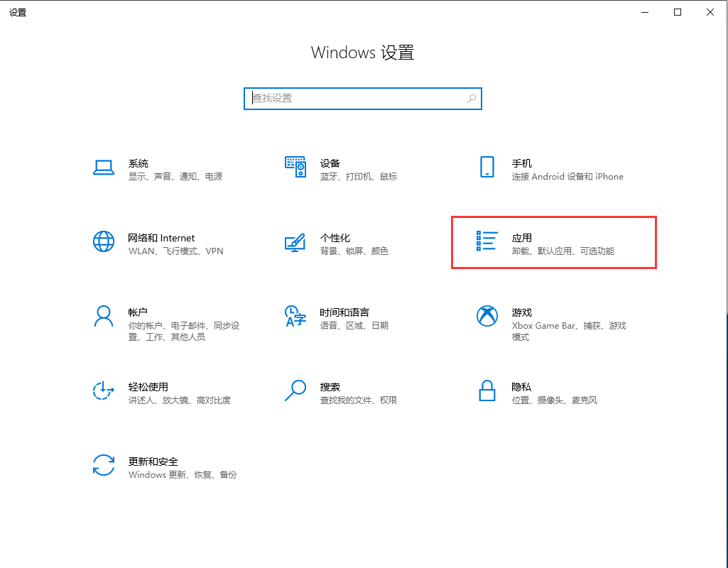
Task: Open the System laptop icon
Action: tap(104, 168)
